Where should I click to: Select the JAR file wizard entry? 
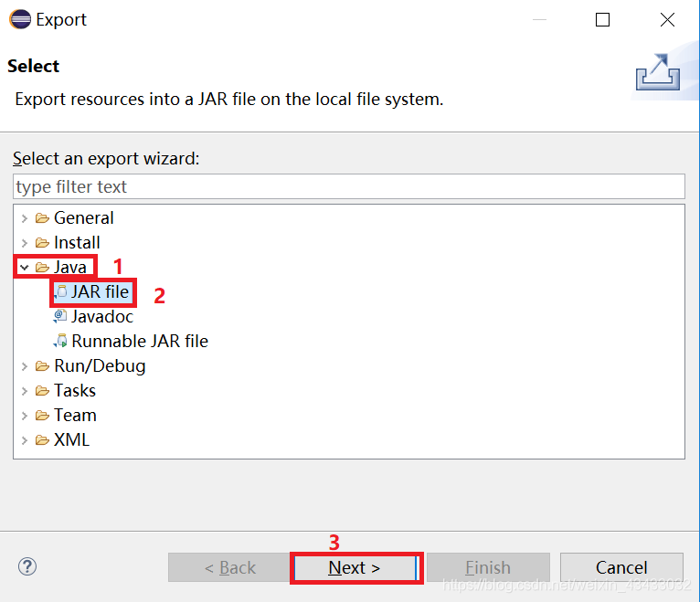(x=100, y=291)
